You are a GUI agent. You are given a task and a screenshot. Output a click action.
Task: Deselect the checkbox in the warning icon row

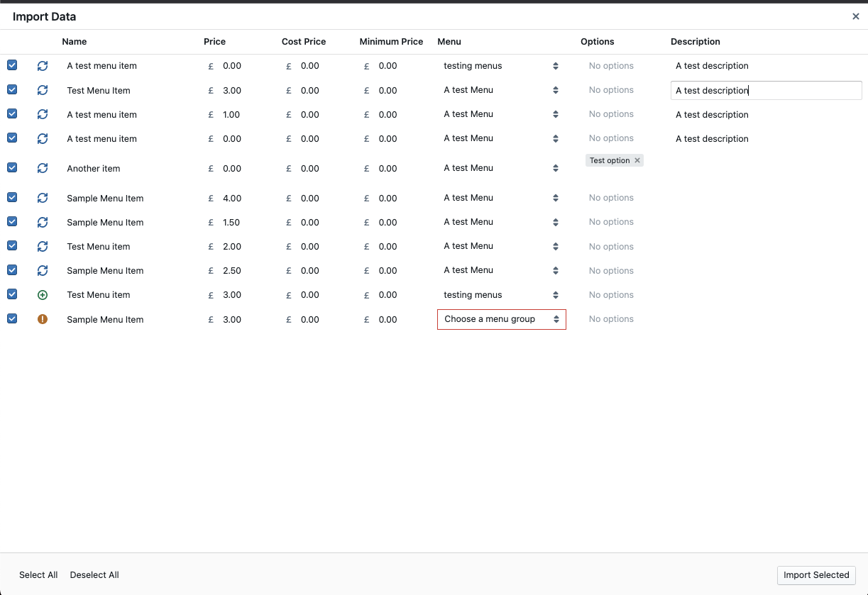click(x=12, y=318)
